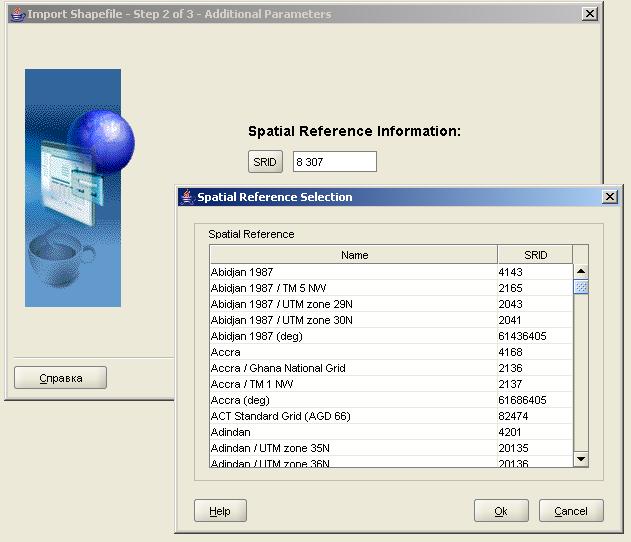Image resolution: width=631 pixels, height=542 pixels.
Task: Close the Import Shapefile wizard window
Action: [x=590, y=14]
